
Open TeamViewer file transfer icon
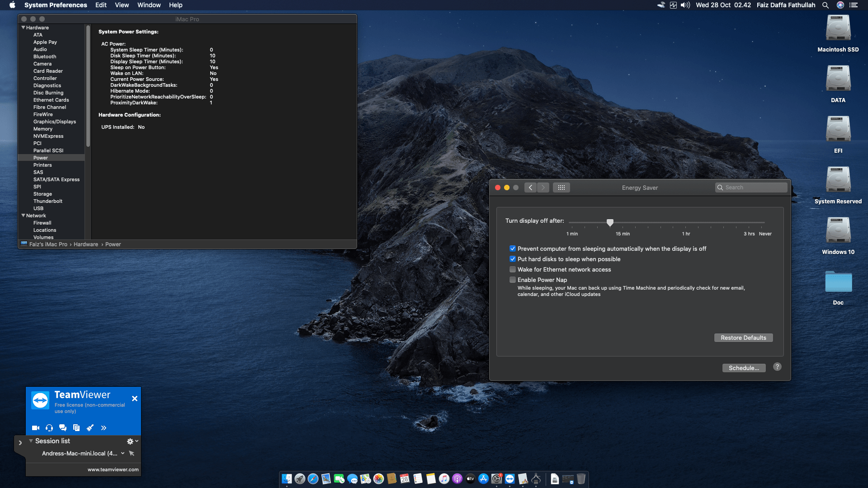[76, 428]
